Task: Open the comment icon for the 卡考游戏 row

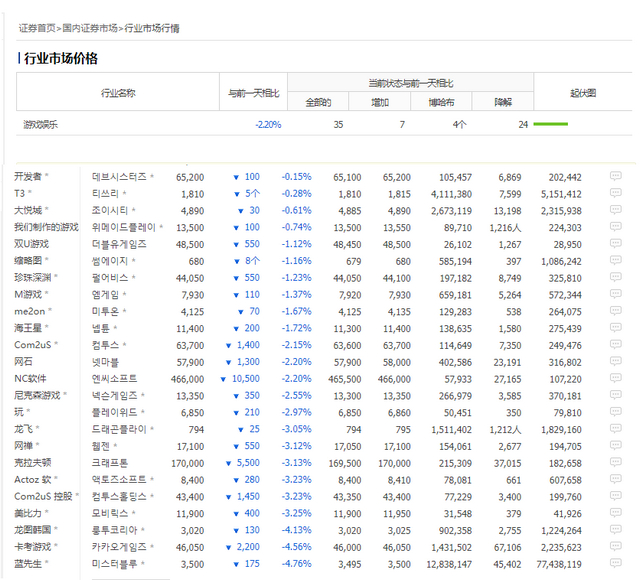Action: click(616, 547)
